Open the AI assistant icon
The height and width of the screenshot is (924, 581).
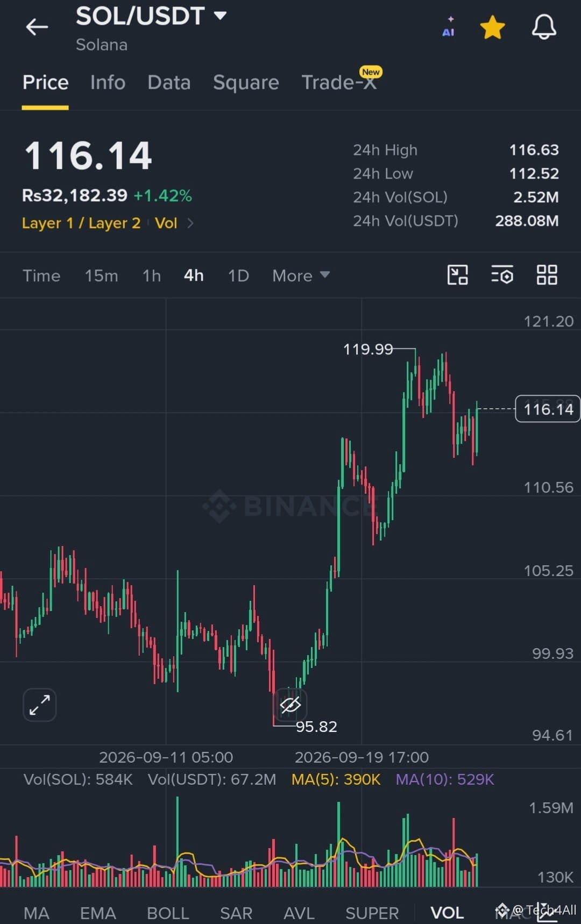(448, 27)
